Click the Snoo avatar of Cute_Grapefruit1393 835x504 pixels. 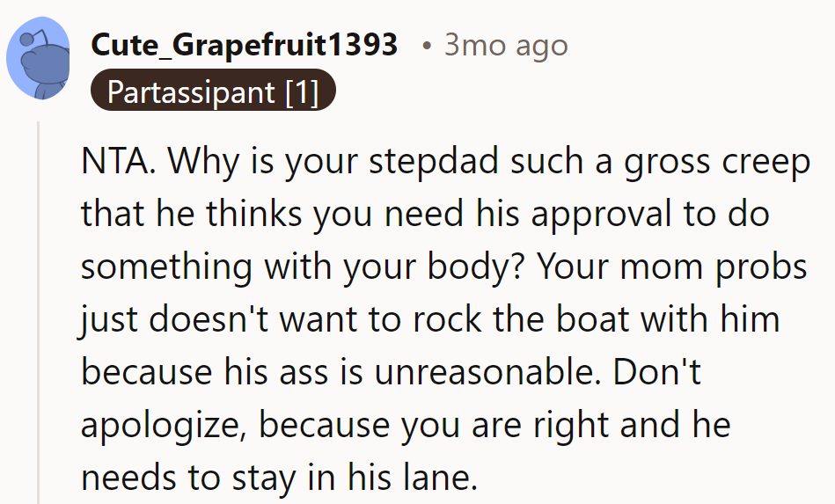(38, 58)
